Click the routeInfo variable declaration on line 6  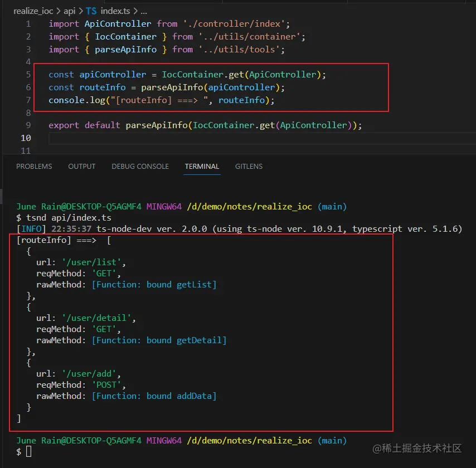coord(103,87)
